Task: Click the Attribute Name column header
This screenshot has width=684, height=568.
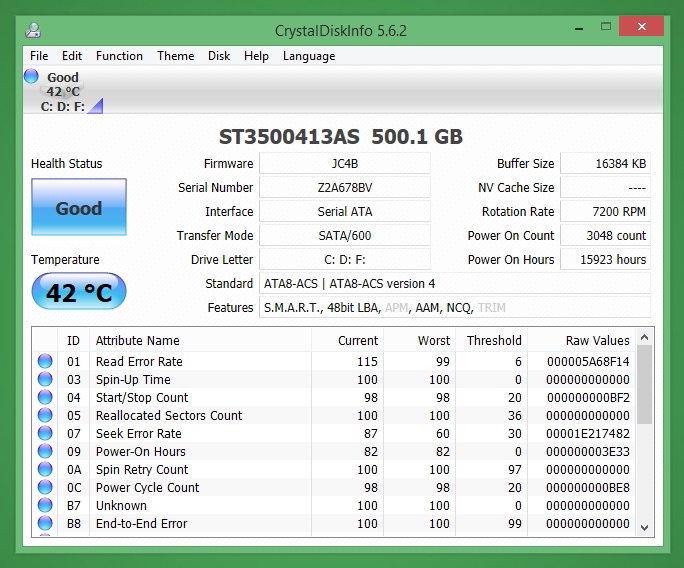Action: tap(201, 340)
